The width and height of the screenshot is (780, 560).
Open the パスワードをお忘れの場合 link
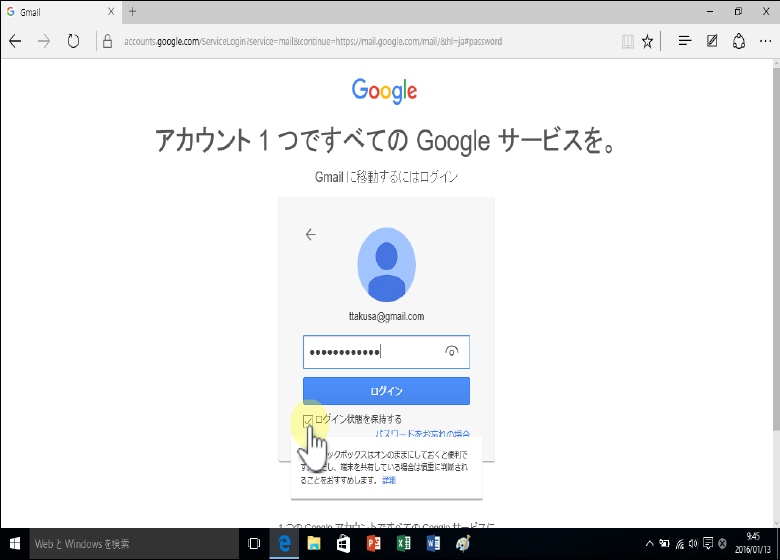(422, 434)
